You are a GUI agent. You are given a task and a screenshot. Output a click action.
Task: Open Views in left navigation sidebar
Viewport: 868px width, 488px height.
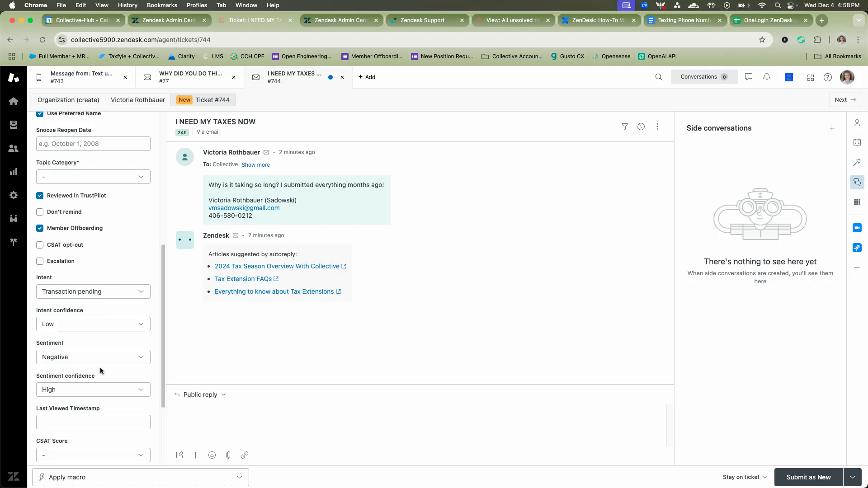point(14,125)
